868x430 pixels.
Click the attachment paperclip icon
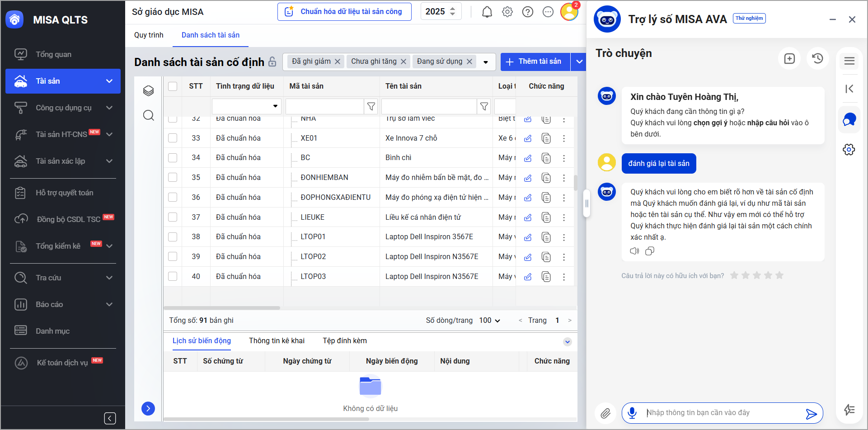[x=605, y=413]
